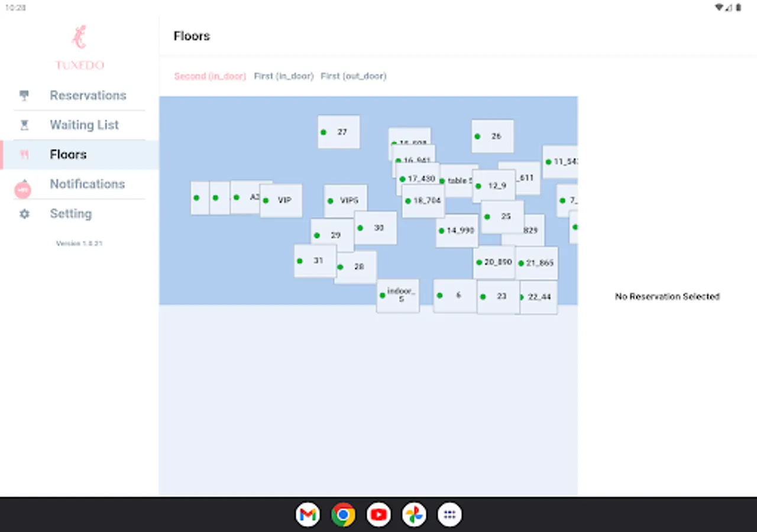Launch Chrome from the taskbar
Screen dimensions: 757x532
pyautogui.click(x=343, y=515)
